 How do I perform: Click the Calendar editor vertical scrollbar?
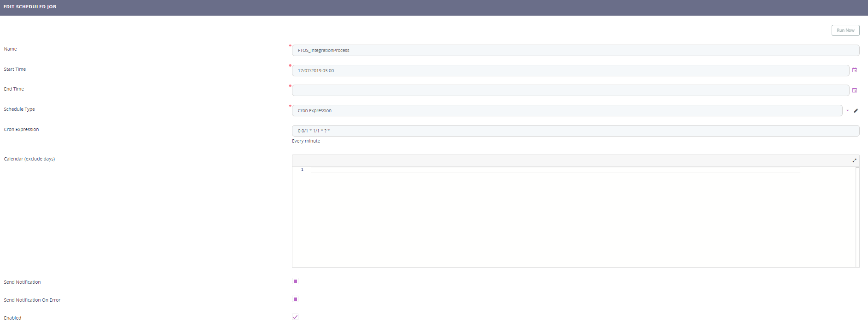pos(857,216)
